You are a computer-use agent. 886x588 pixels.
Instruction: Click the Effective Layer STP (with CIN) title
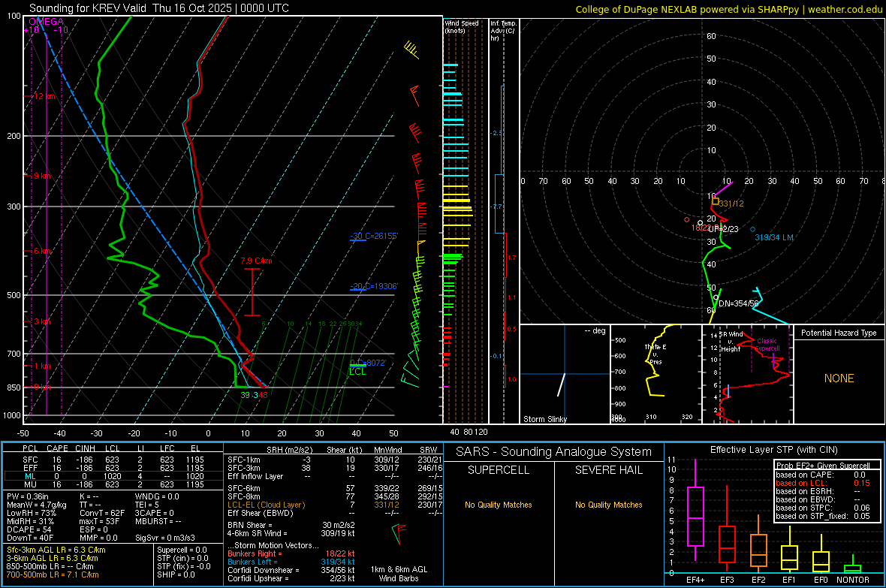(x=773, y=450)
